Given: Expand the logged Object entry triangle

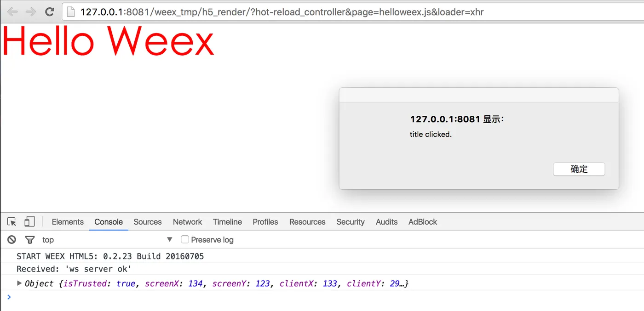Looking at the screenshot, I should coord(19,283).
